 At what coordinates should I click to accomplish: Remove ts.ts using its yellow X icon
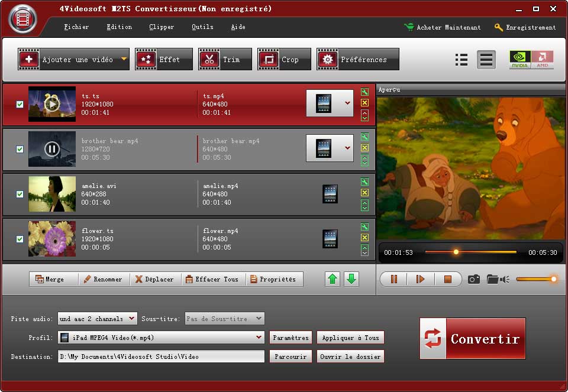364,103
